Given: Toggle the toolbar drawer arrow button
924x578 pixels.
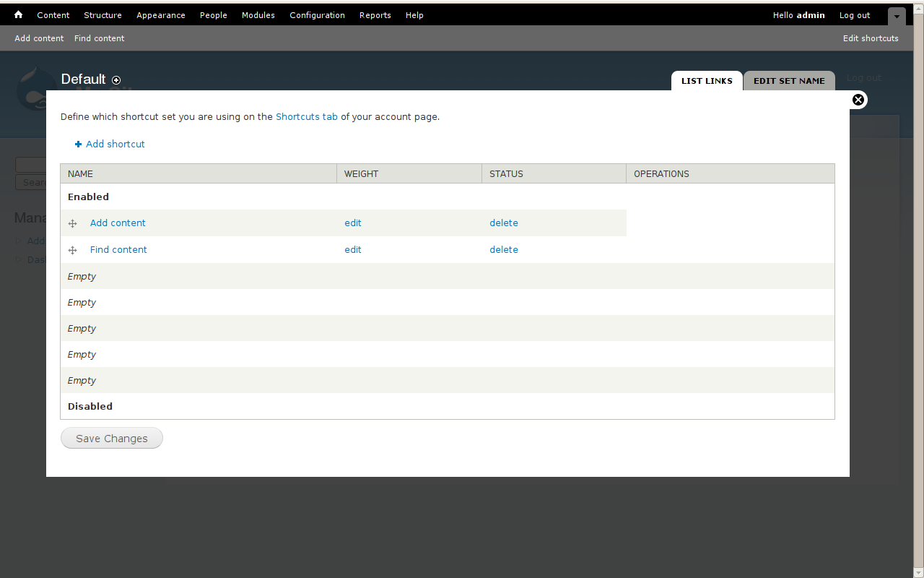Looking at the screenshot, I should pos(897,16).
